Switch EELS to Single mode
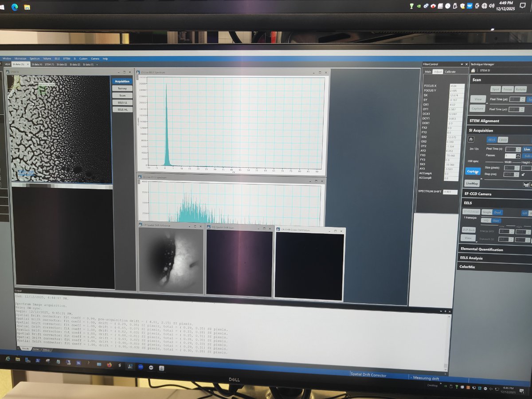The width and height of the screenshot is (532, 399). coord(487,212)
